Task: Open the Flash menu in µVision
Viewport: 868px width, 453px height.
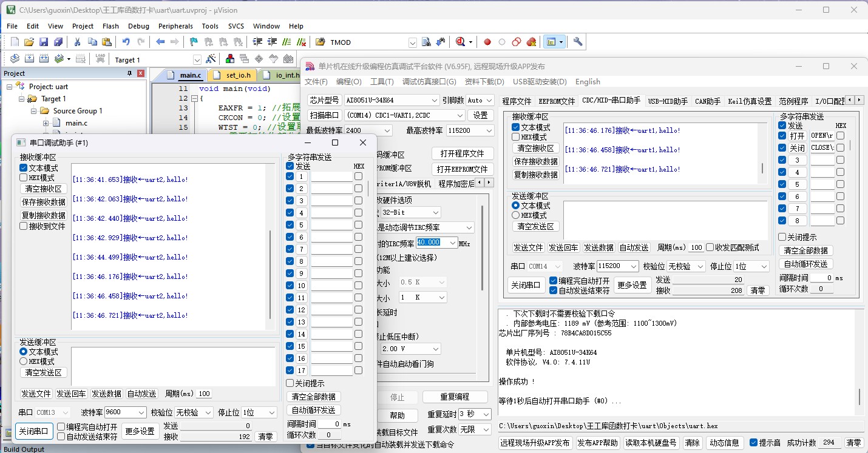Action: point(110,26)
